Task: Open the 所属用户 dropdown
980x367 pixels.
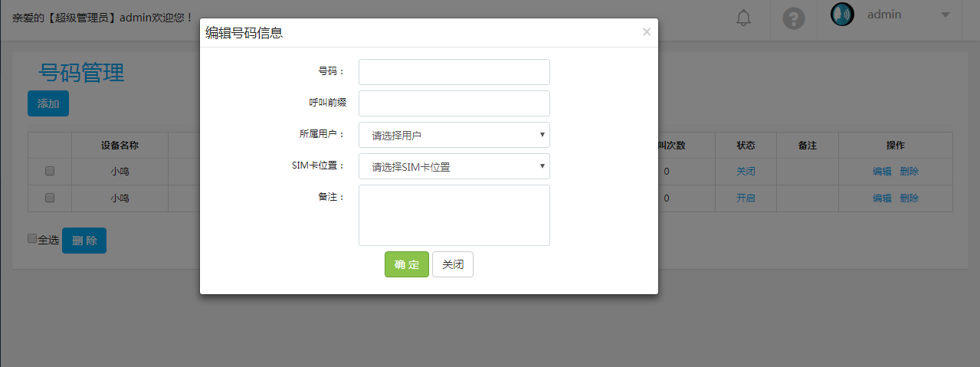Action: 454,135
